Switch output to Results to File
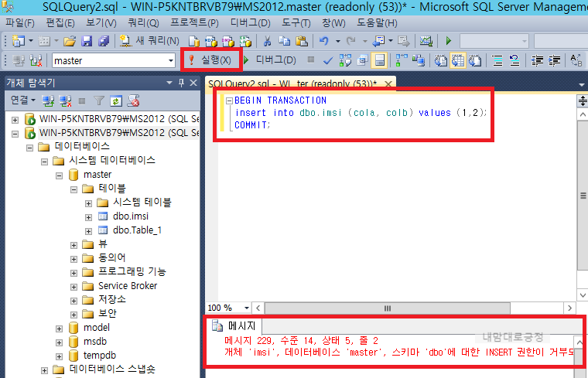The width and height of the screenshot is (588, 378). pos(475,60)
